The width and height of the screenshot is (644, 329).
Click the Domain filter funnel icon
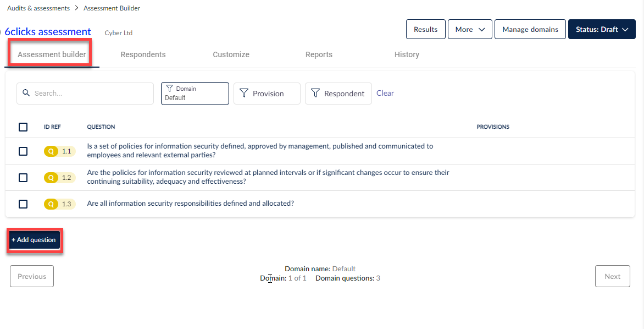pos(169,89)
